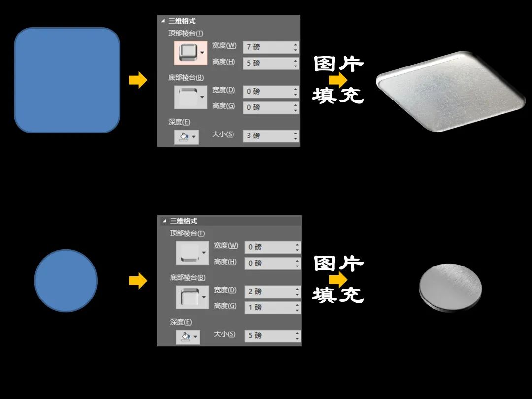This screenshot has height=399, width=532.
Task: Open bottom bevel preset in upper panel
Action: tap(191, 97)
